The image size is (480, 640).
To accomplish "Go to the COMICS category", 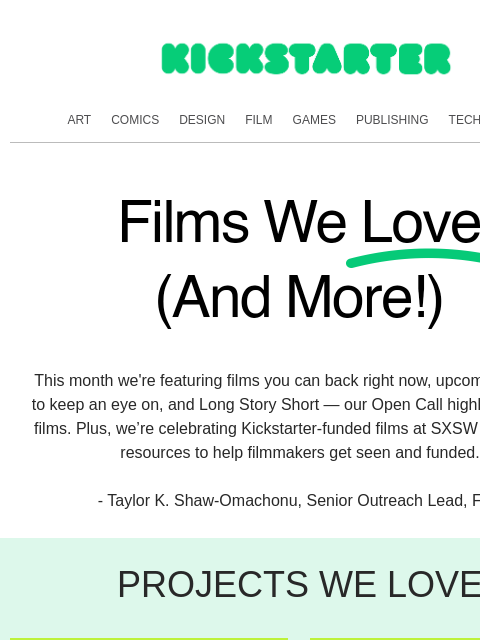I will pos(135,120).
